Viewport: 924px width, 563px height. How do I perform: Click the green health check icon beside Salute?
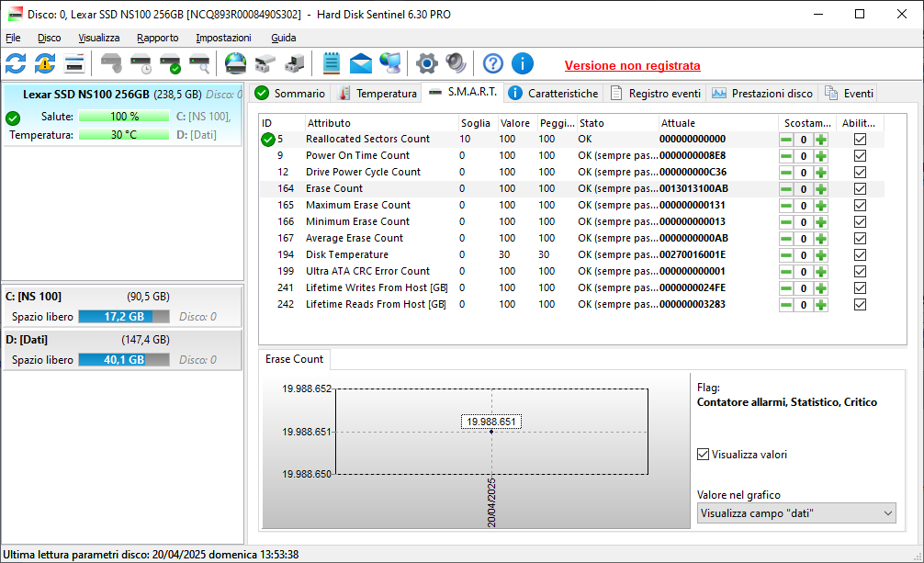[13, 118]
